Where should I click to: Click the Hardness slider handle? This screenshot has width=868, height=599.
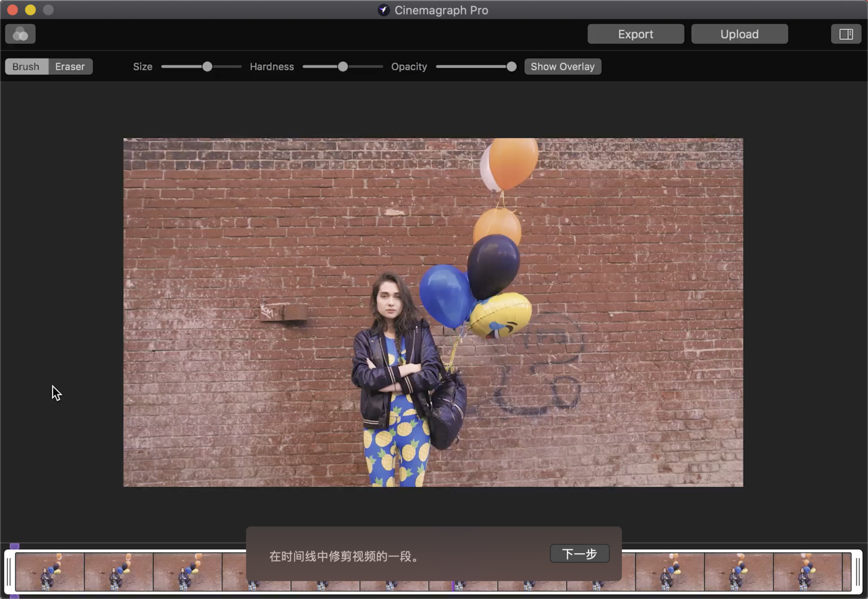(343, 67)
